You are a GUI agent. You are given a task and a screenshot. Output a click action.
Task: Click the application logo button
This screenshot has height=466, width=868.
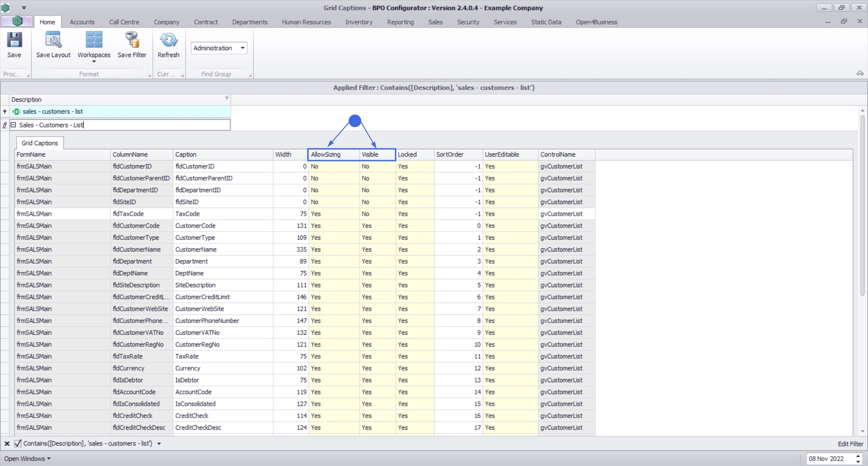(17, 21)
